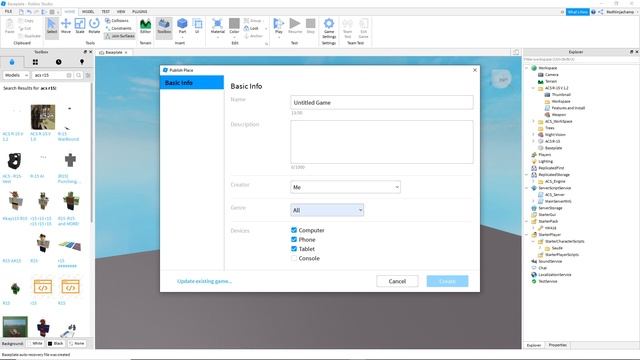Open the Genre dropdown showing All

tap(327, 210)
